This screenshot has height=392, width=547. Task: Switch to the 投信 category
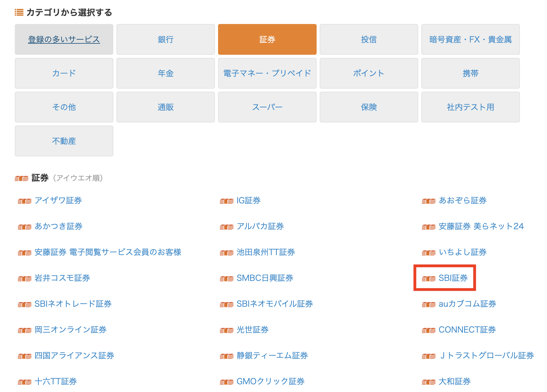[369, 39]
